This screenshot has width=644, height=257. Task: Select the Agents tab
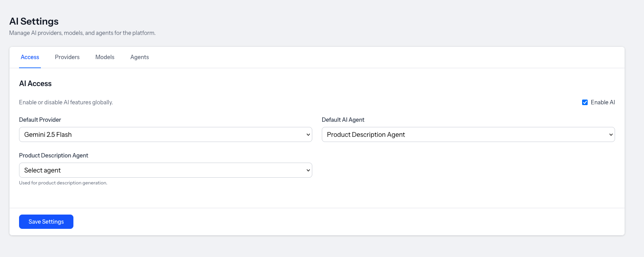140,57
